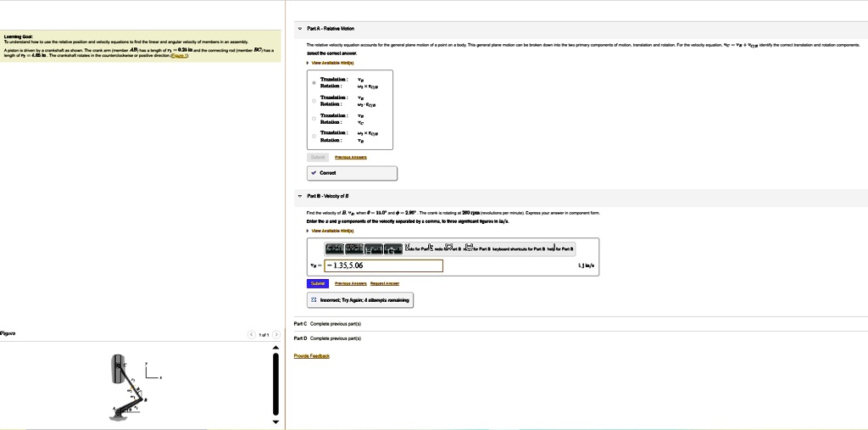
Task: Click the first dark template button in Part B toolbar
Action: [334, 249]
